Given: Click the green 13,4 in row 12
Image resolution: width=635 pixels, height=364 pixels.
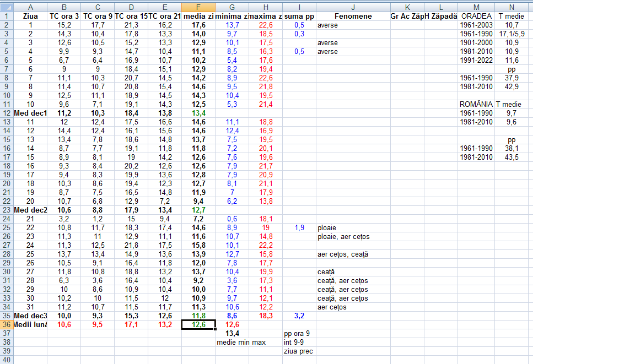Looking at the screenshot, I should (198, 113).
